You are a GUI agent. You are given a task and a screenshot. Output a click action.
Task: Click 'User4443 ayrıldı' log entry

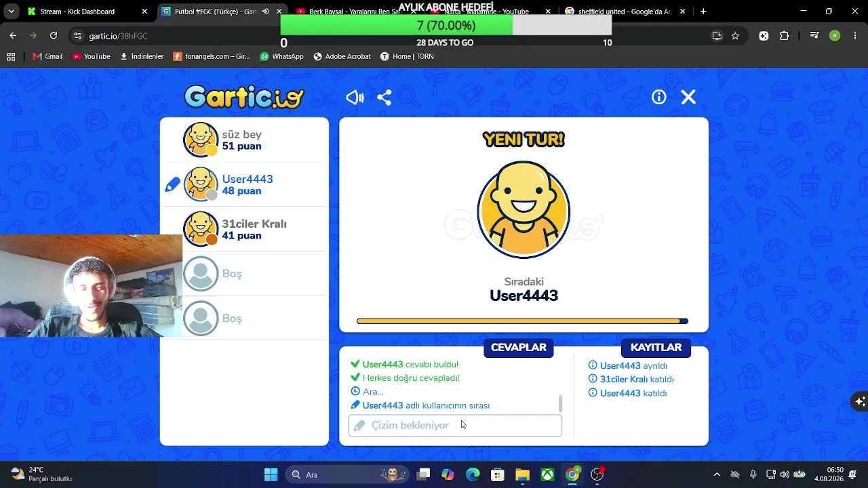[x=633, y=366]
